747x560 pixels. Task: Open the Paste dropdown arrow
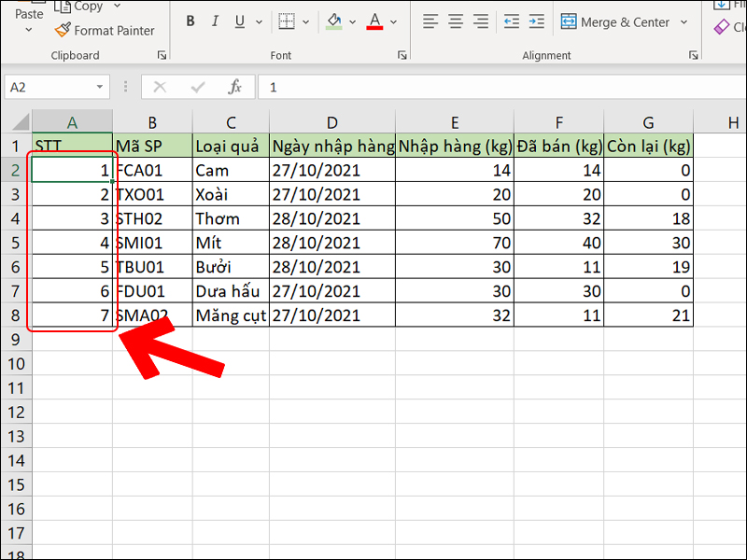point(28,28)
